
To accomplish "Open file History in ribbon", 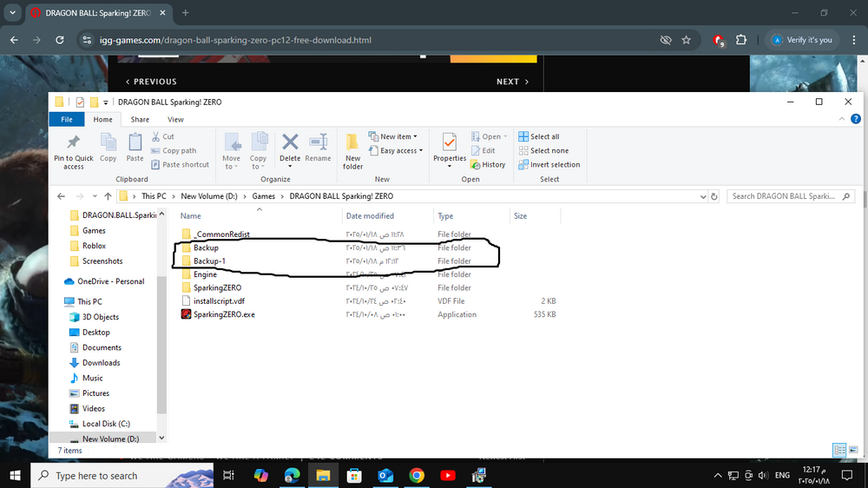I will [488, 164].
